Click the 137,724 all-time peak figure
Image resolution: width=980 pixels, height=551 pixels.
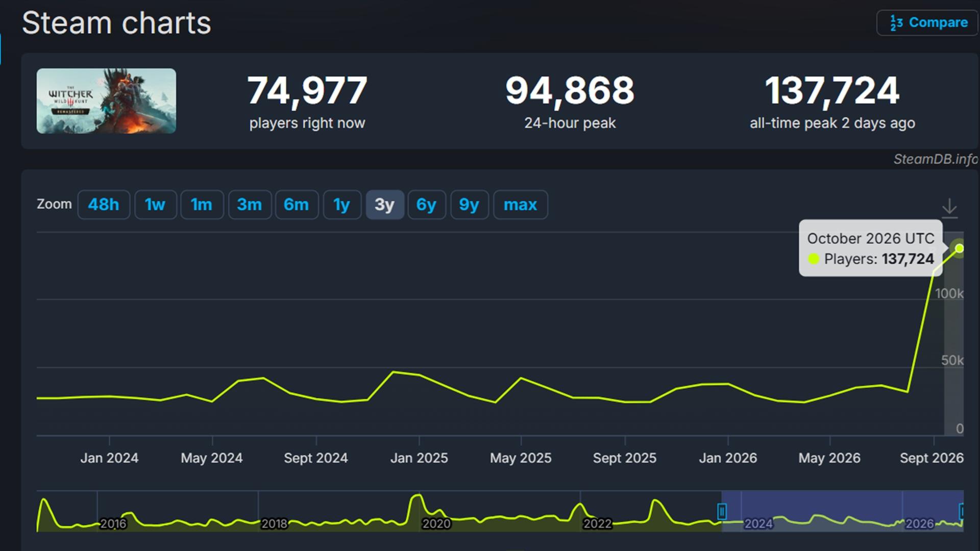pos(832,91)
